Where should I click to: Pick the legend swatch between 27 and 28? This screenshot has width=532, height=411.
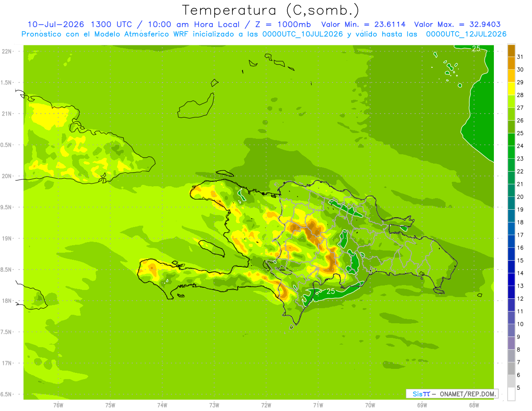click(512, 102)
